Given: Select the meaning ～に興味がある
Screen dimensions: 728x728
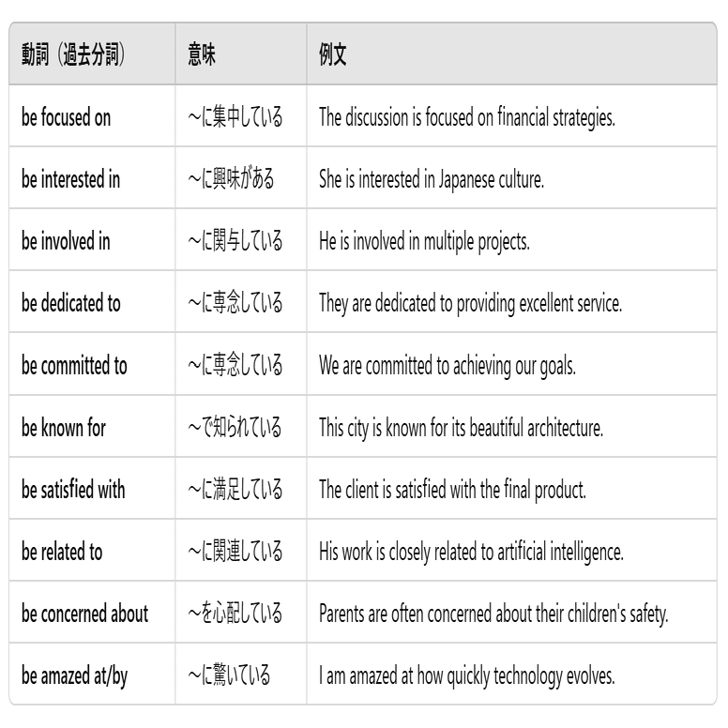Looking at the screenshot, I should [x=231, y=179].
